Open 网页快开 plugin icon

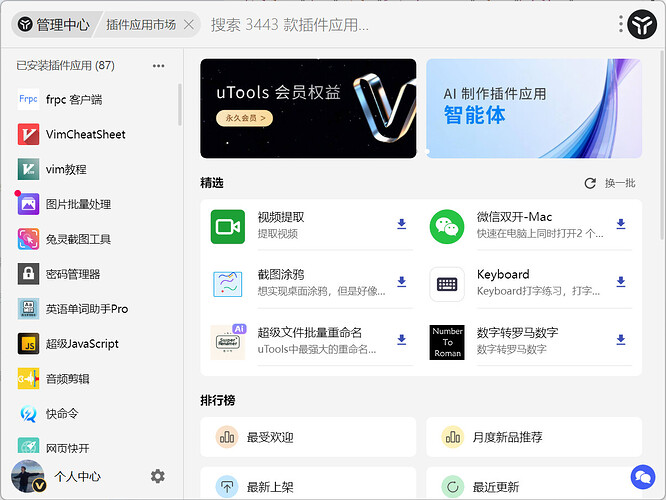click(x=28, y=445)
